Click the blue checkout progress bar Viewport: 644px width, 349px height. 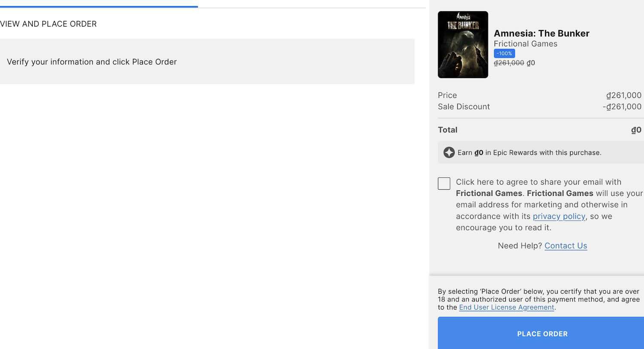(x=99, y=6)
